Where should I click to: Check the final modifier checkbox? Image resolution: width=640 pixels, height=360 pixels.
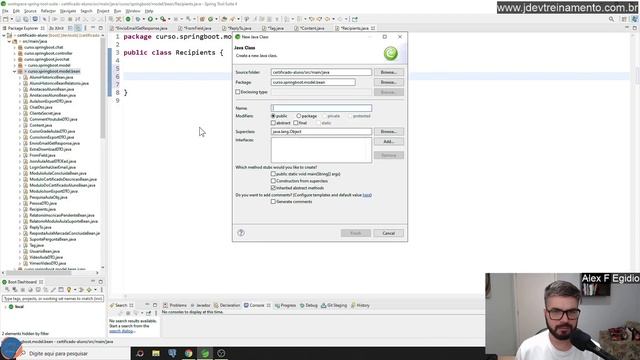click(296, 123)
